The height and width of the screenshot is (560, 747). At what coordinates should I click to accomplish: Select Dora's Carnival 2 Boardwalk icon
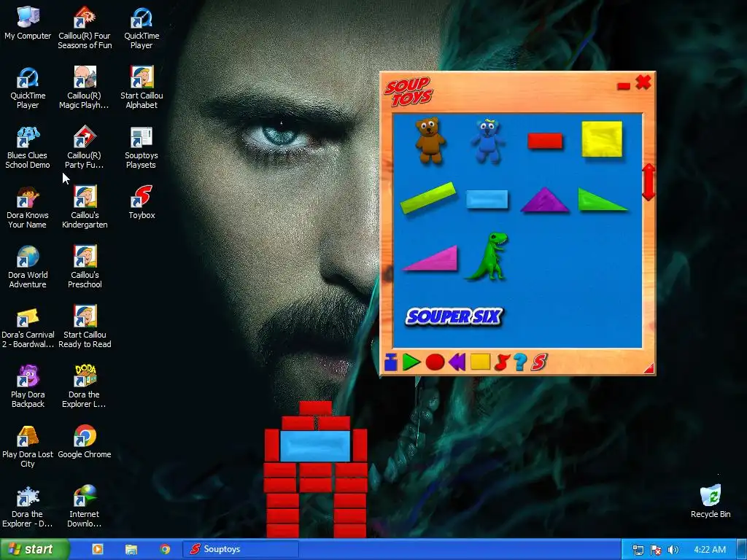point(28,327)
